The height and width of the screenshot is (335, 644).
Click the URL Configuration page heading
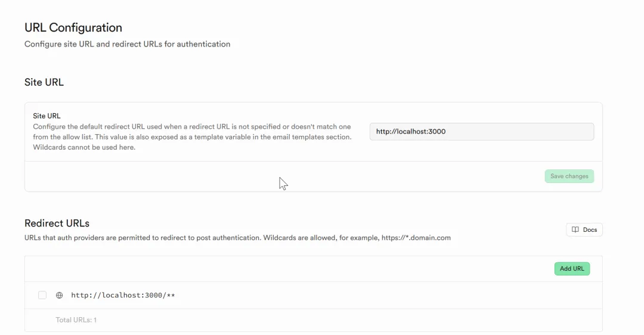pyautogui.click(x=73, y=27)
